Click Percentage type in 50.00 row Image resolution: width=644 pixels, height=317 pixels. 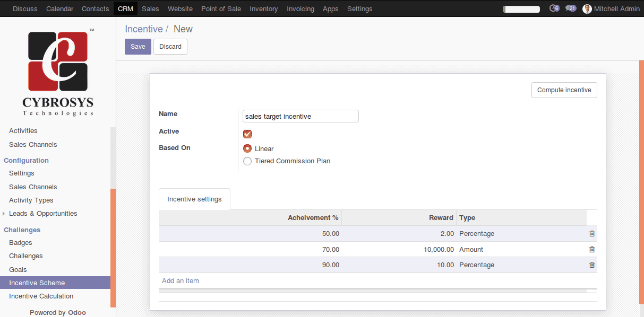521,233
